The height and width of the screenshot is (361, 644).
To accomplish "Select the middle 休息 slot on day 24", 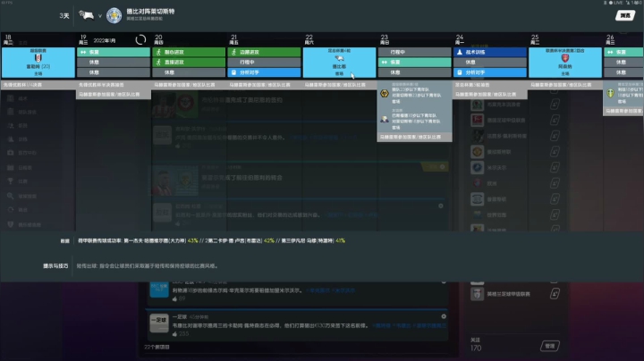I will tap(490, 62).
